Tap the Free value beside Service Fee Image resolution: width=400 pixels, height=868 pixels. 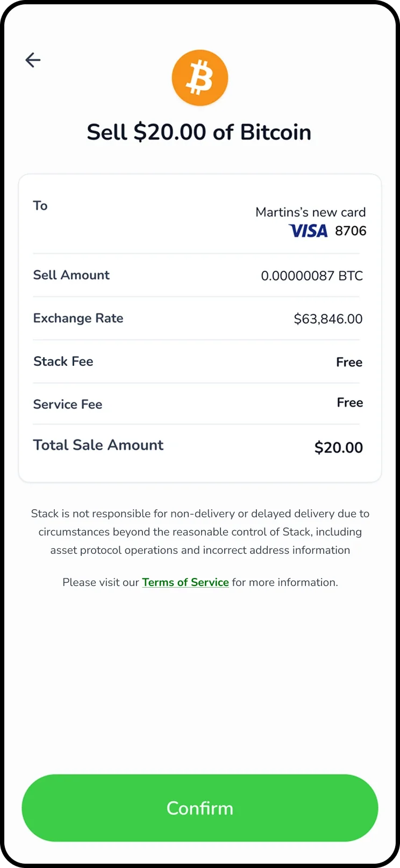tap(350, 403)
